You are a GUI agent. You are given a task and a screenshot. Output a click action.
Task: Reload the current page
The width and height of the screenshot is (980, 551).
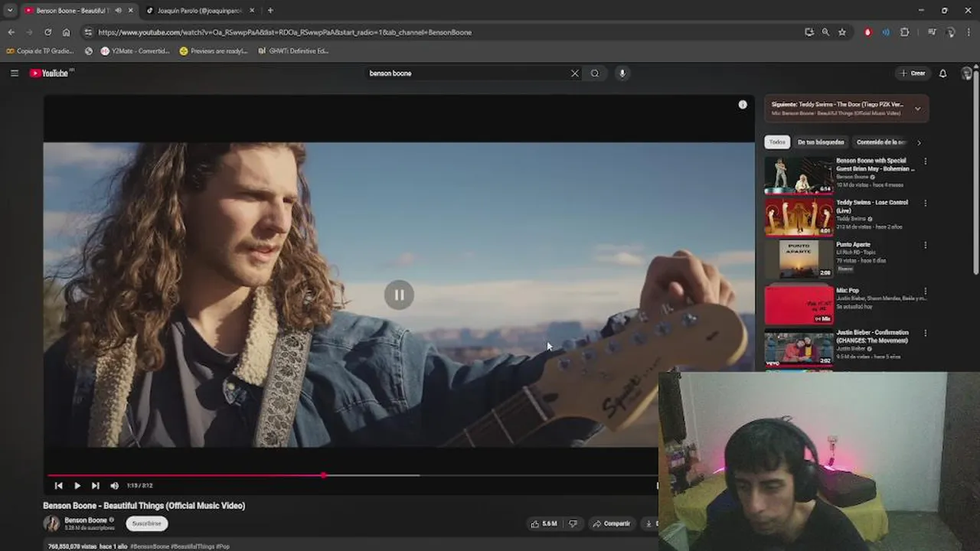[47, 32]
